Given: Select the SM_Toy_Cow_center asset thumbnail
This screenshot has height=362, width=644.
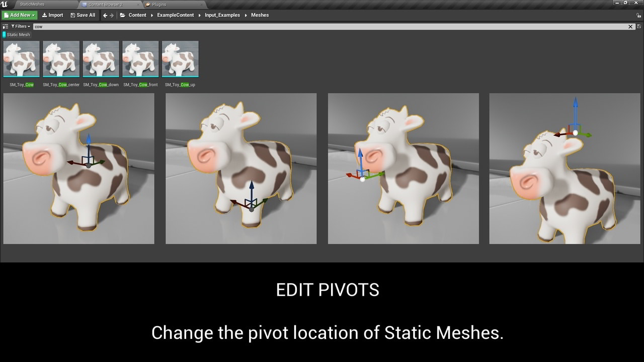Looking at the screenshot, I should tap(61, 59).
